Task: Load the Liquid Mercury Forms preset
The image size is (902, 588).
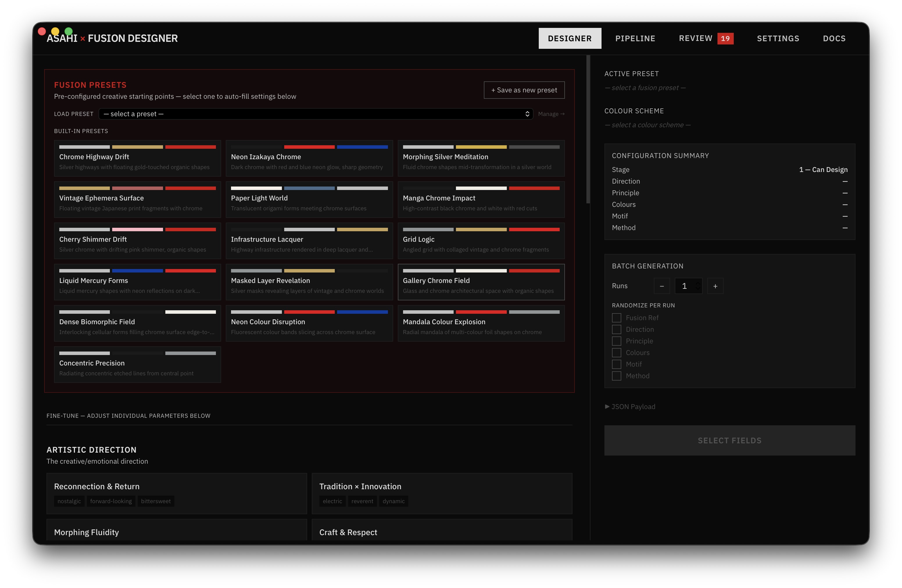Action: tap(137, 282)
